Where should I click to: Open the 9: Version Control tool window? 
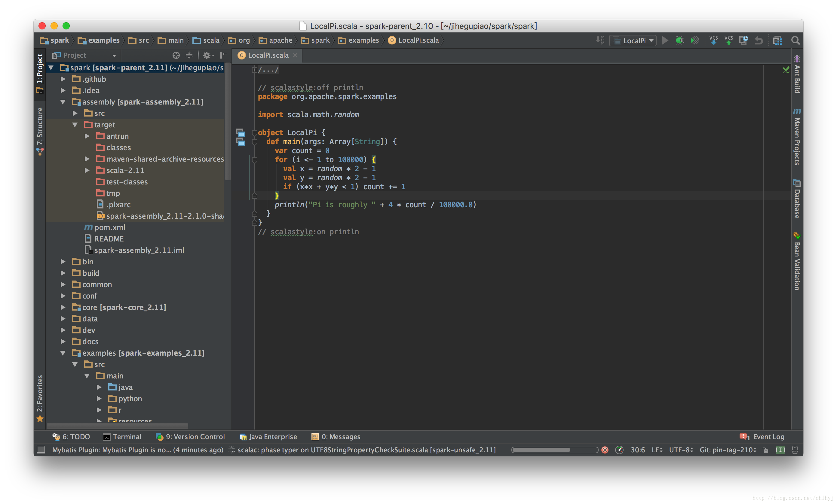tap(190, 437)
